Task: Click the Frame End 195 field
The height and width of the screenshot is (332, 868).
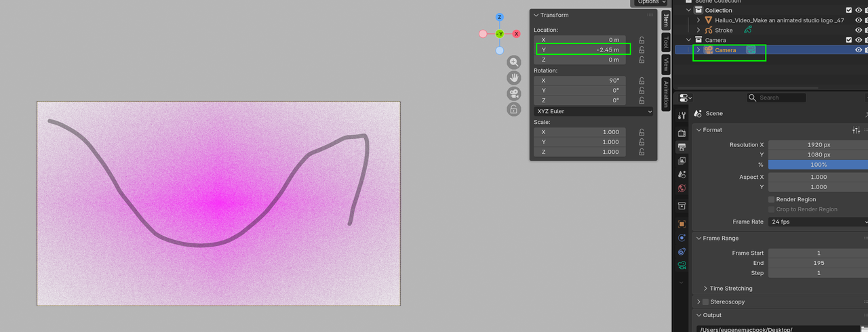Action: pos(818,263)
